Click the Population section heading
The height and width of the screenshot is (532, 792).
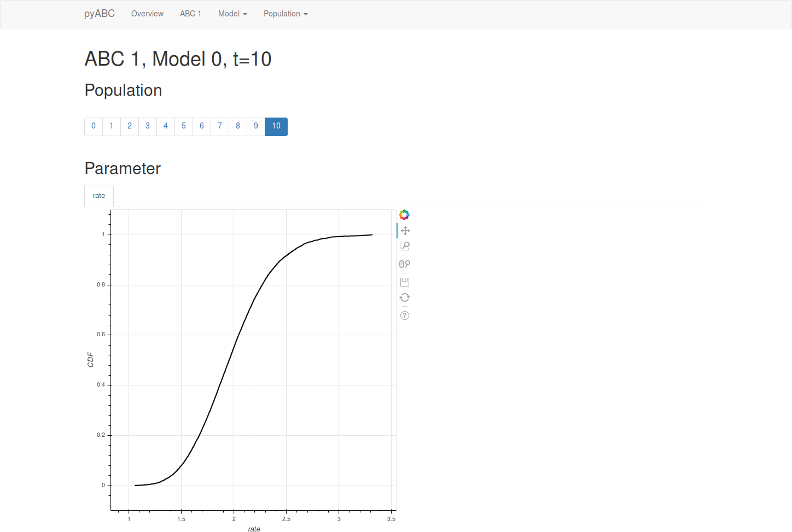point(123,90)
